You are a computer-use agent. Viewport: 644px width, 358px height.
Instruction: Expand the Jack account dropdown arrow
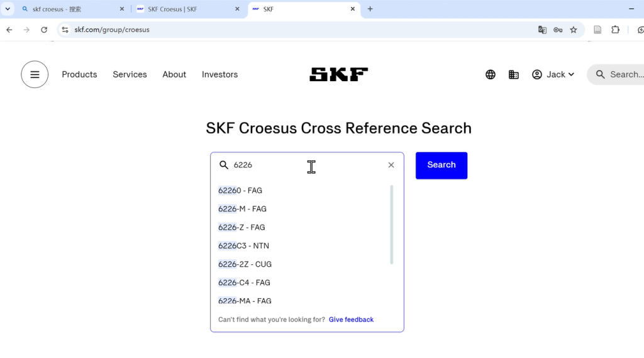coord(571,74)
